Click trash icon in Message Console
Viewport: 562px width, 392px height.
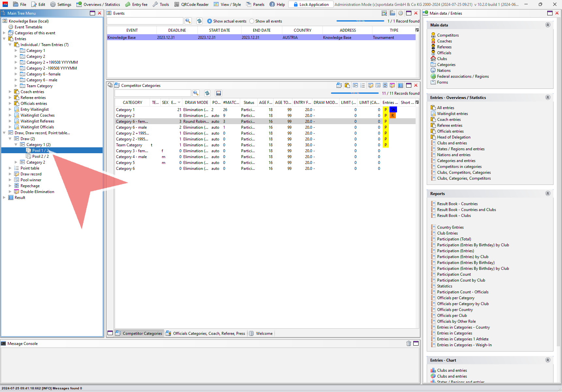click(x=409, y=343)
